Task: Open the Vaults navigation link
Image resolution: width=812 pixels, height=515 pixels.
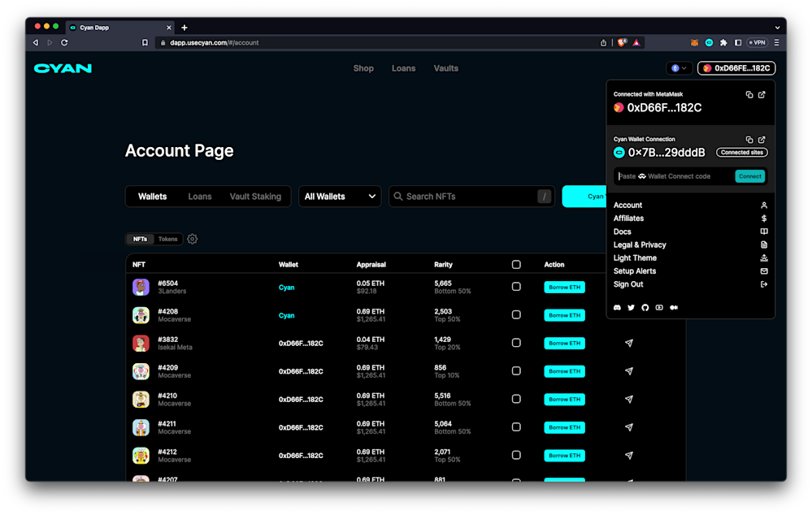Action: 446,68
